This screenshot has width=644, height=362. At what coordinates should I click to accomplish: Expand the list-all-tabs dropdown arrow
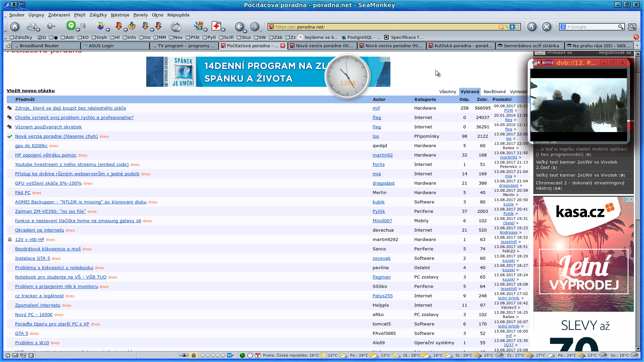pos(637,46)
